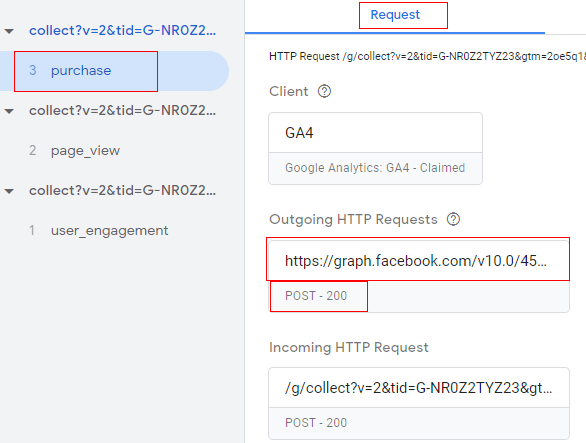Open the incoming /g/collect request card
This screenshot has height=443, width=586.
pos(419,388)
